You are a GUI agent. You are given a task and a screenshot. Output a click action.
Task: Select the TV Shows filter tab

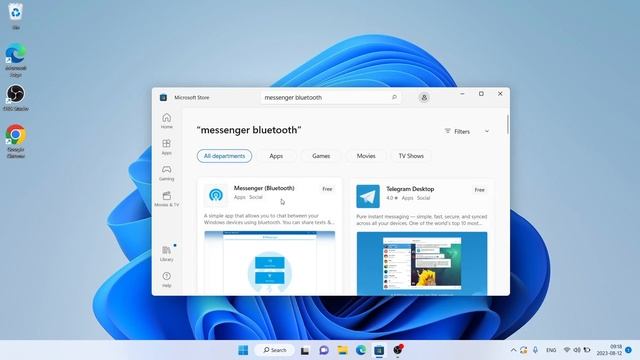point(411,156)
